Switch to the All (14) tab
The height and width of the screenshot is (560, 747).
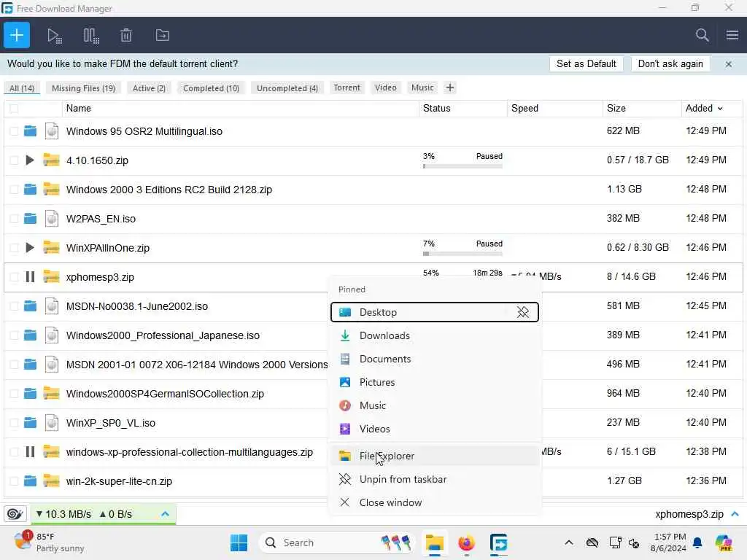(22, 88)
